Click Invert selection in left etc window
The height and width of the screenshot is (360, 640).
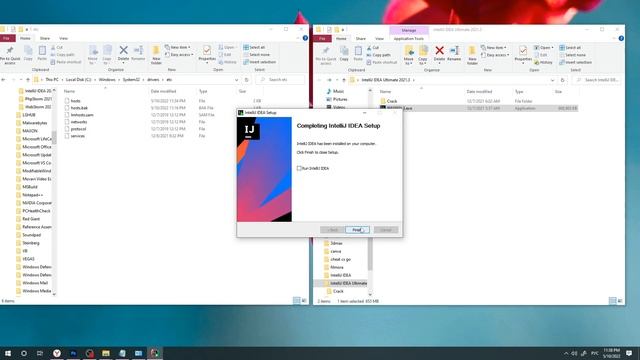click(x=260, y=62)
